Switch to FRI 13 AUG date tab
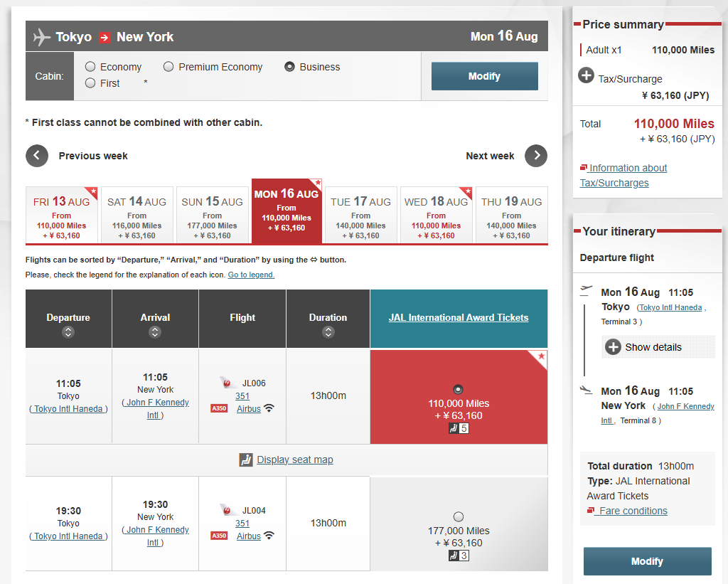The height and width of the screenshot is (584, 728). click(62, 215)
